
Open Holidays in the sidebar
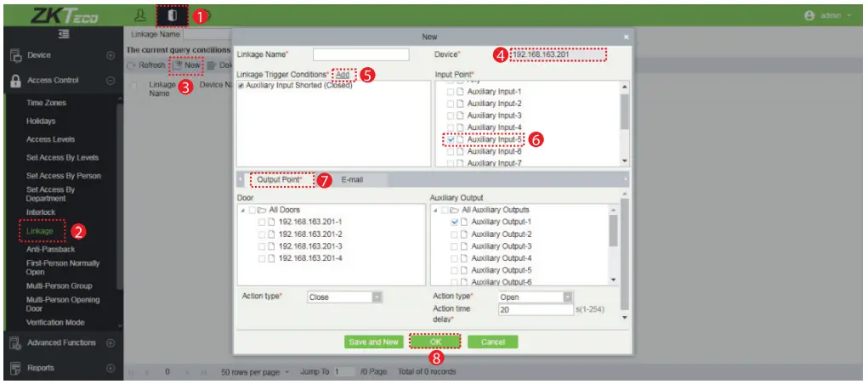point(41,121)
